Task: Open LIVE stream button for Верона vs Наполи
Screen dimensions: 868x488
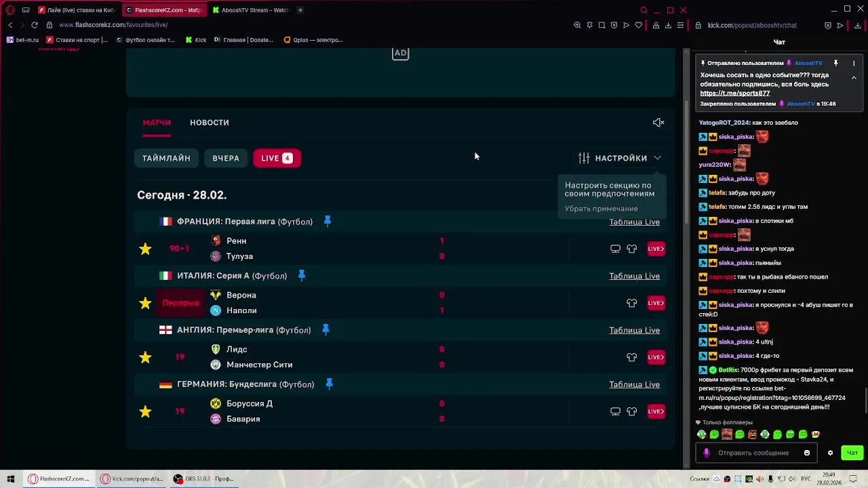Action: point(656,303)
